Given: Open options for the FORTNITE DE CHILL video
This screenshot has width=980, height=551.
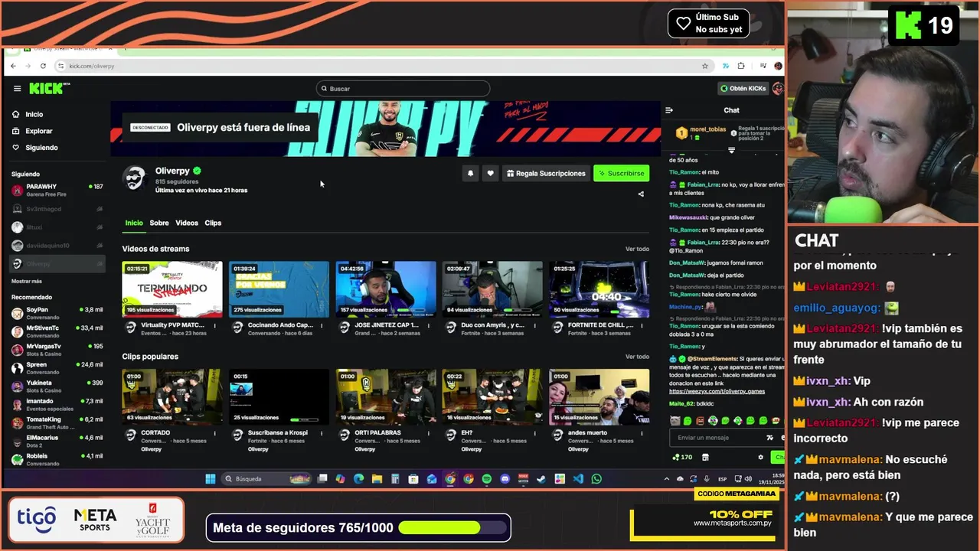Looking at the screenshot, I should coord(642,325).
